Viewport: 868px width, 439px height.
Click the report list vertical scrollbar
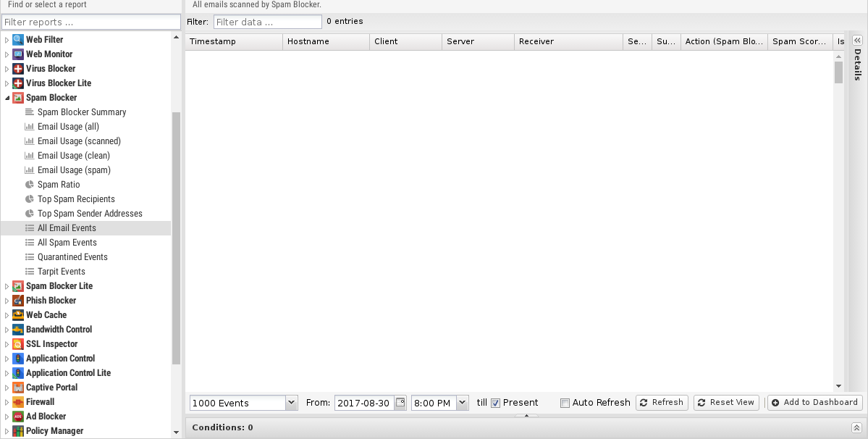(177, 239)
